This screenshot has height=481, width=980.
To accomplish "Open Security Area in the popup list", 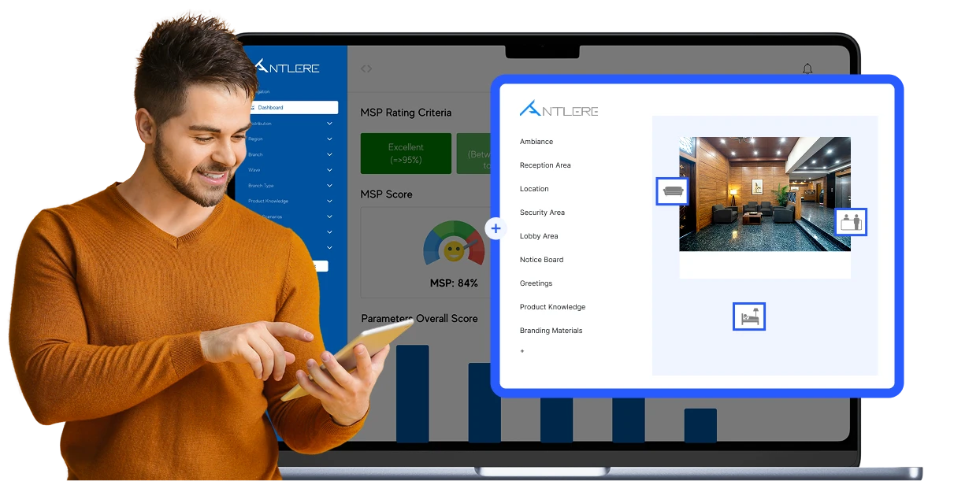I will point(542,213).
